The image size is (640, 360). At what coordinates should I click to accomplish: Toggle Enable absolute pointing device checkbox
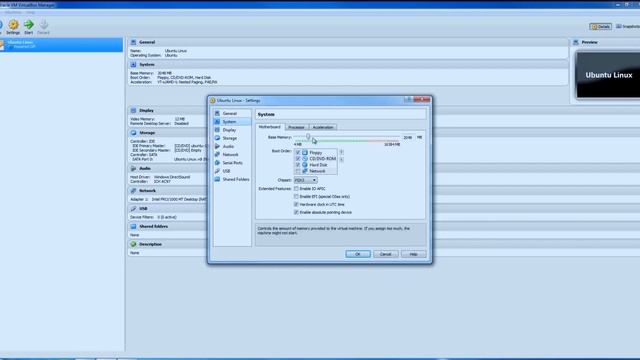tap(296, 212)
